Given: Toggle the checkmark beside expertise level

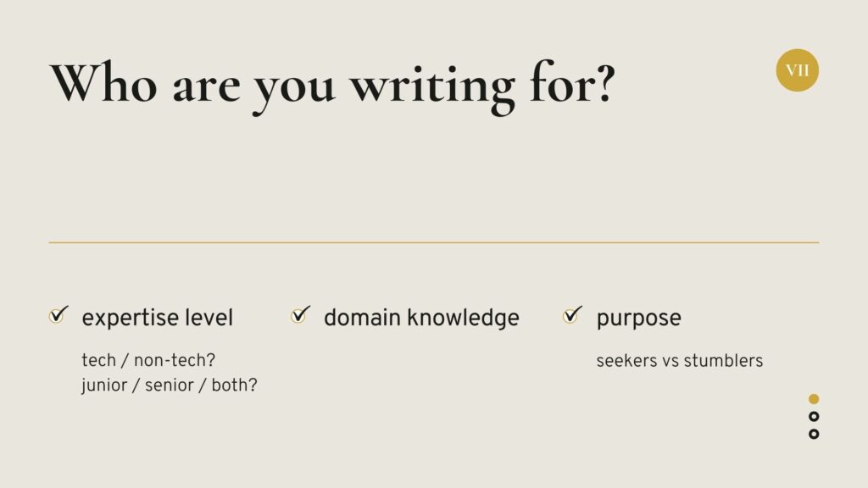Looking at the screenshot, I should click(58, 315).
